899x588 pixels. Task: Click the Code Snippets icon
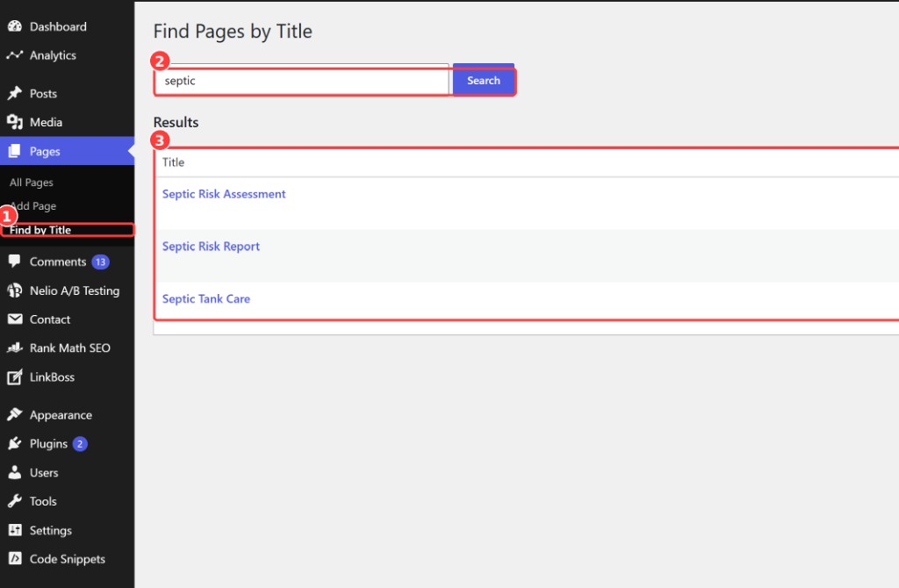click(x=15, y=559)
